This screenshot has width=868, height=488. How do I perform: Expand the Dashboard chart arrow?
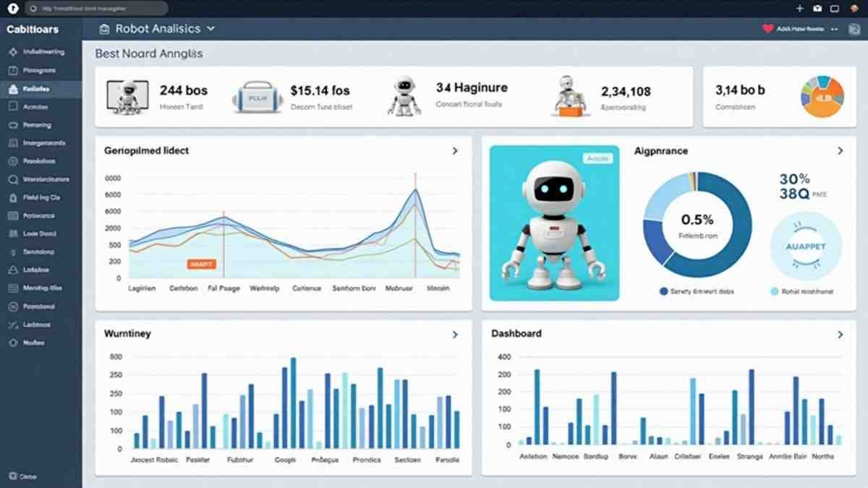[840, 335]
